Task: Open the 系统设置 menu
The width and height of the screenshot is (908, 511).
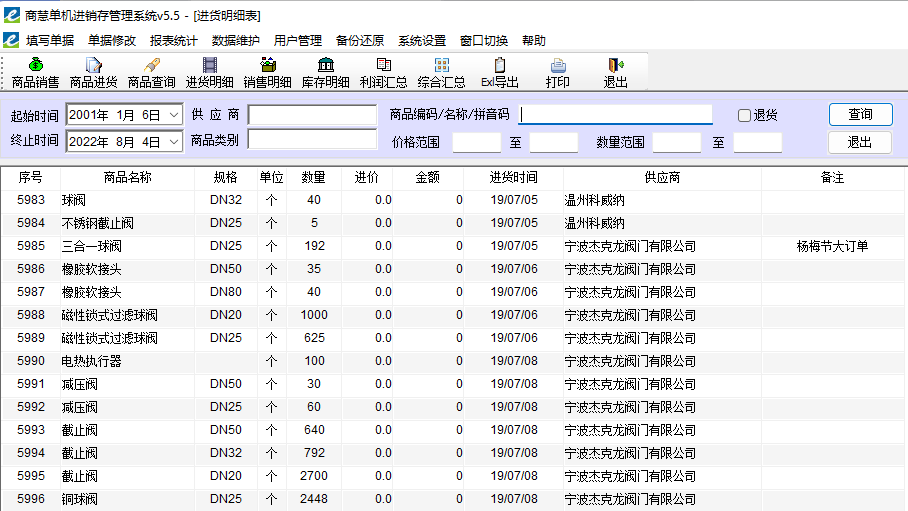Action: click(x=422, y=41)
